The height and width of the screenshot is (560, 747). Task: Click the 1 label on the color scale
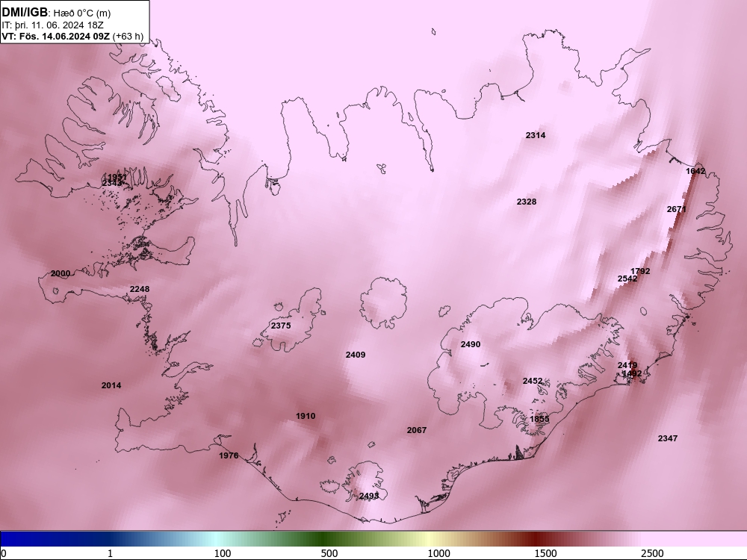[110, 553]
